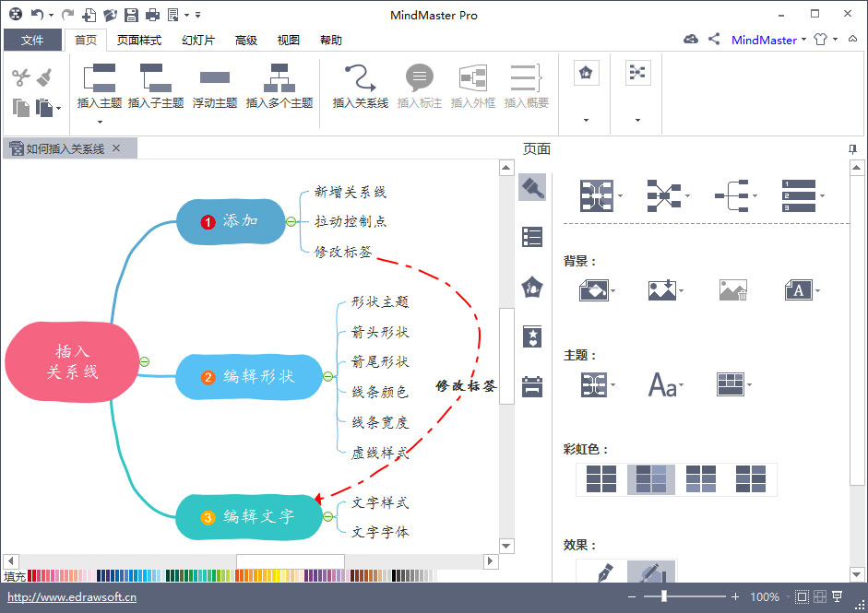This screenshot has height=613, width=868.
Task: Select the 插入主题 (Insert Topic) tool
Action: (x=99, y=88)
